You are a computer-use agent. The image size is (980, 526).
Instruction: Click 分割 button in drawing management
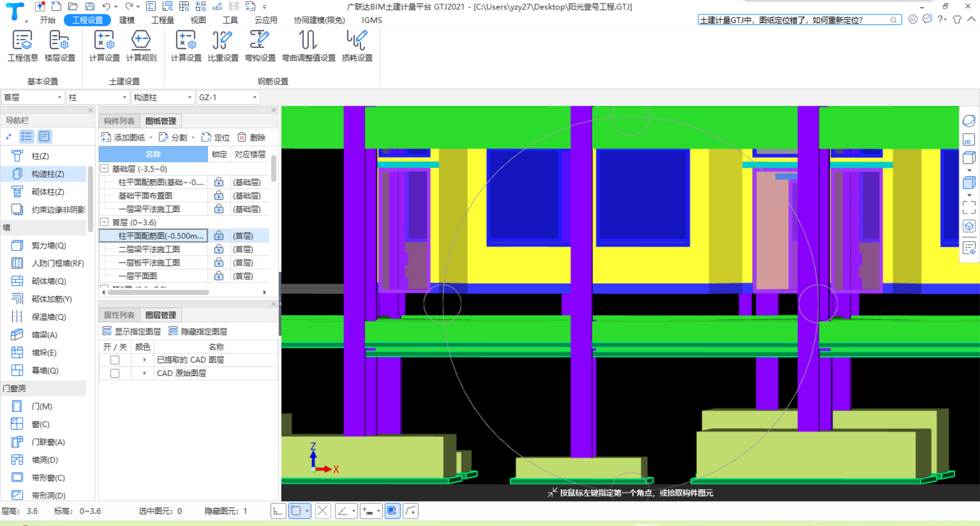click(173, 137)
